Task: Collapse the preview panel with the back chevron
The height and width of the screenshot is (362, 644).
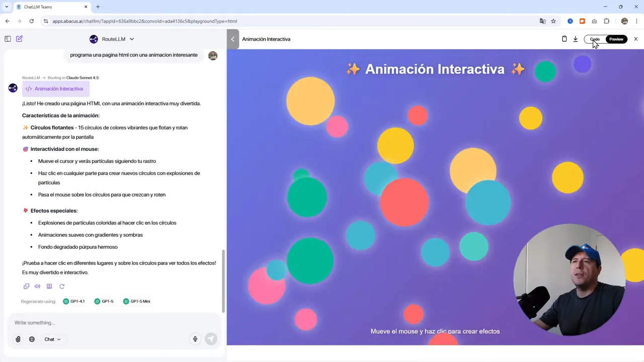Action: pyautogui.click(x=232, y=39)
